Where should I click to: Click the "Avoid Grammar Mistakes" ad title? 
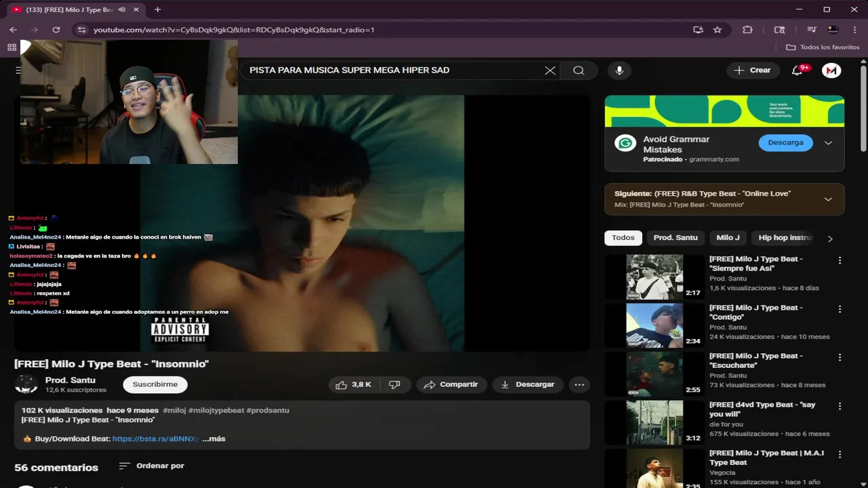tap(676, 144)
